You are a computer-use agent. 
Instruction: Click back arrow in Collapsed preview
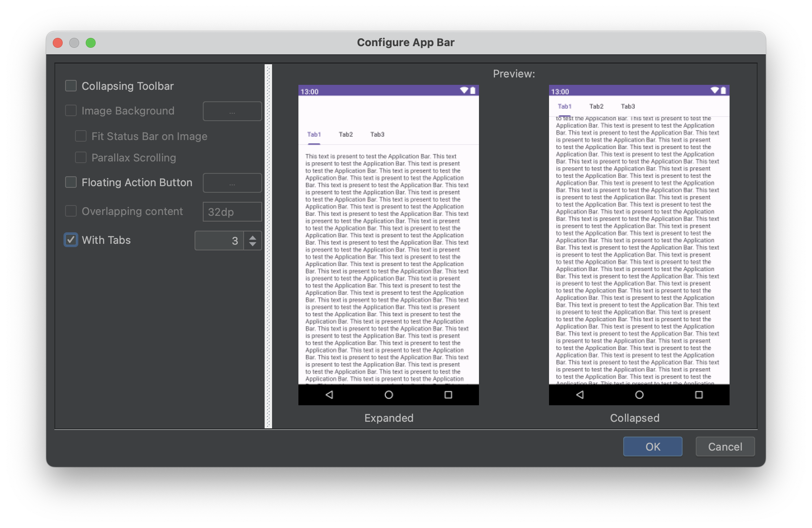click(x=580, y=395)
